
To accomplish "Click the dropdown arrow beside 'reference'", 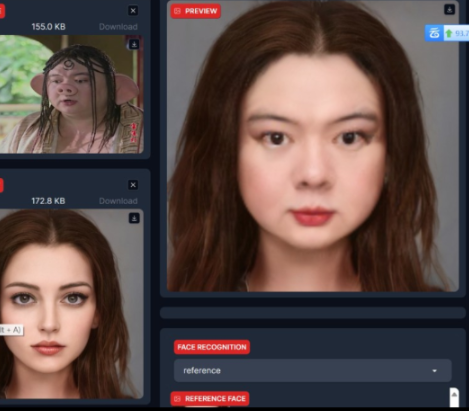I will [x=434, y=371].
